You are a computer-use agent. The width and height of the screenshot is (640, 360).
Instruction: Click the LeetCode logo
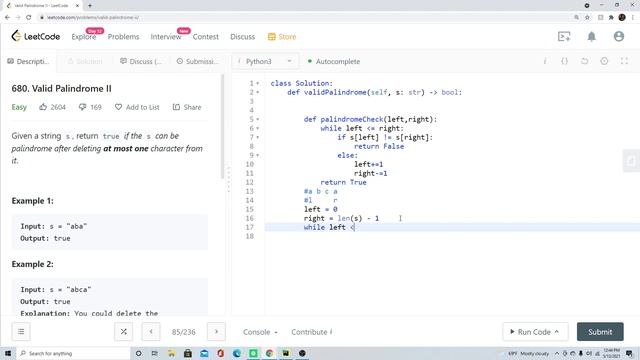tap(36, 36)
